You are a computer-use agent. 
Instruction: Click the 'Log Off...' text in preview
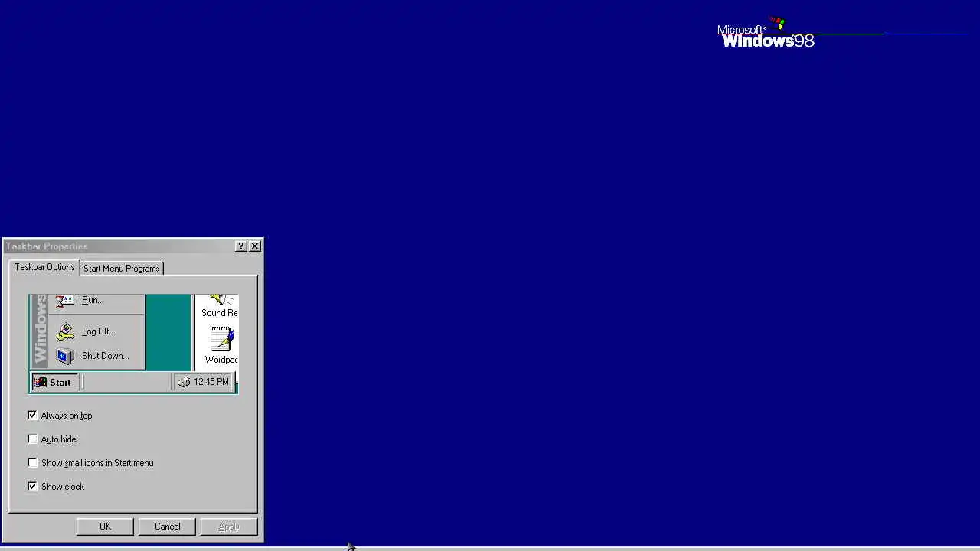tap(98, 331)
